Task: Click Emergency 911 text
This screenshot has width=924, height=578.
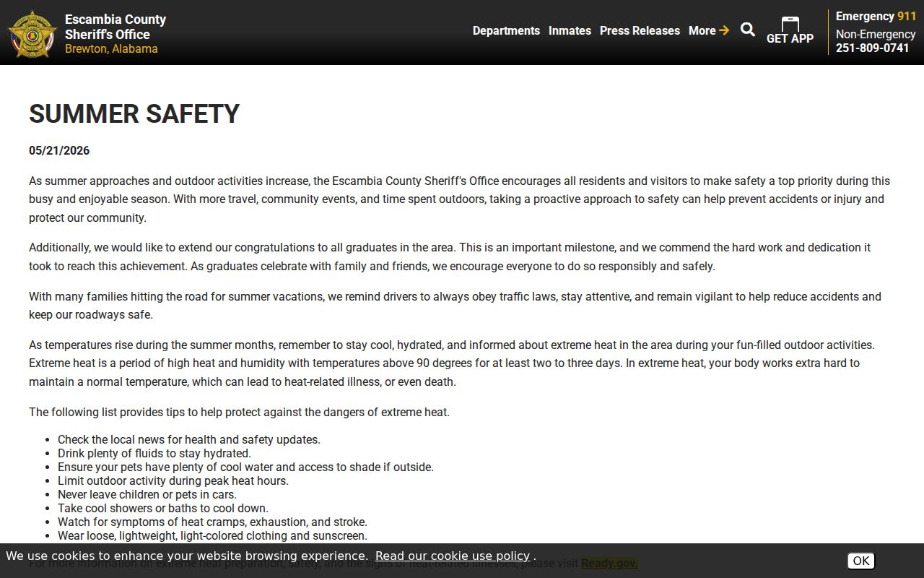Action: 876,16
